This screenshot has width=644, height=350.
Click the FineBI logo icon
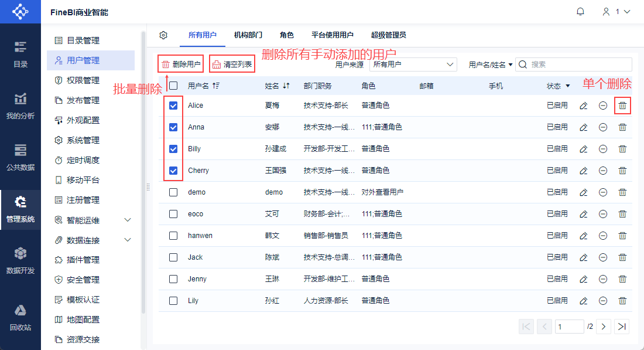pos(20,11)
